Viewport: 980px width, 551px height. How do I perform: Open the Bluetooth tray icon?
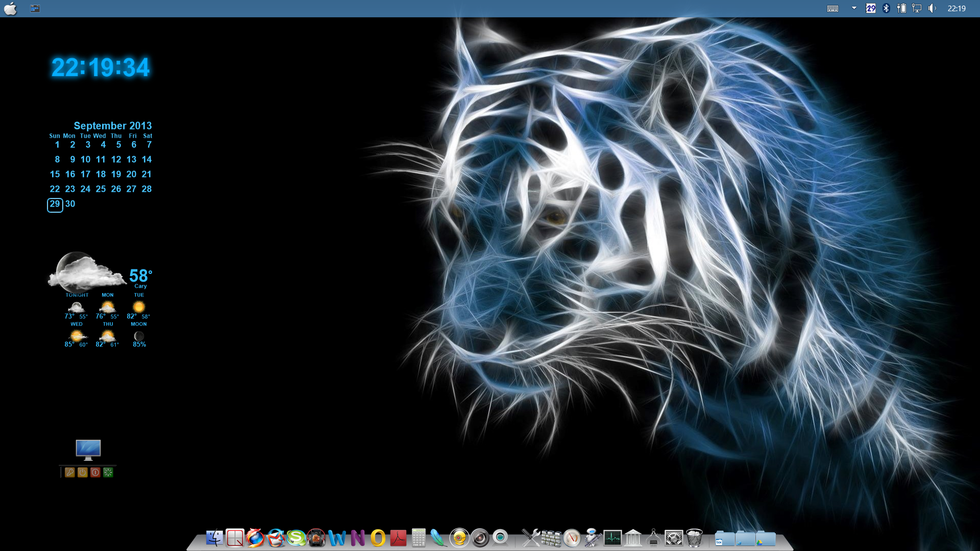[886, 8]
